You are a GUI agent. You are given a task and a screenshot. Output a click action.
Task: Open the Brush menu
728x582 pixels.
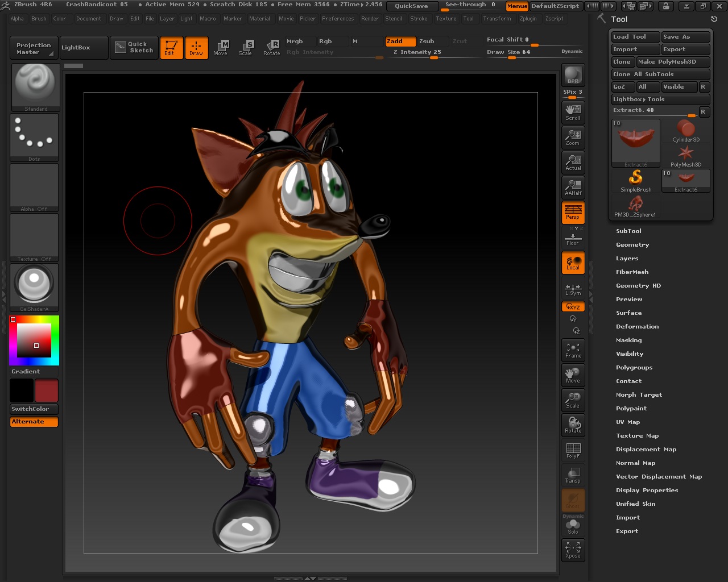[39, 19]
